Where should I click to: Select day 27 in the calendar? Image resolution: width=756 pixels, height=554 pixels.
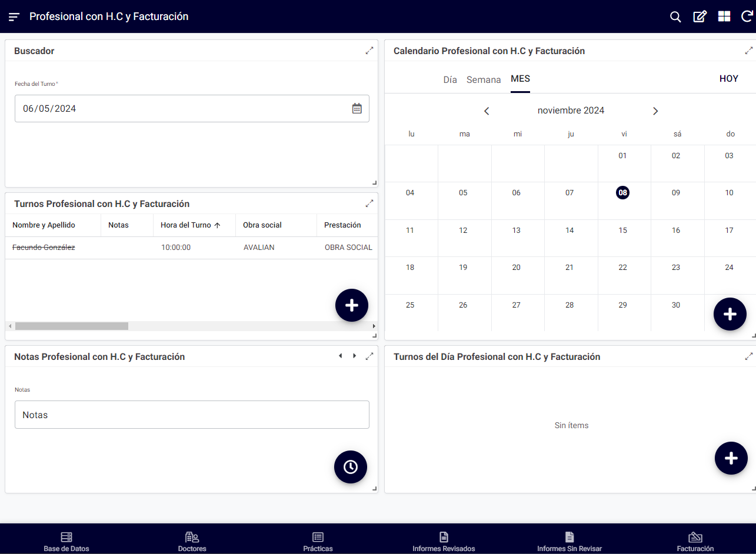[516, 305]
